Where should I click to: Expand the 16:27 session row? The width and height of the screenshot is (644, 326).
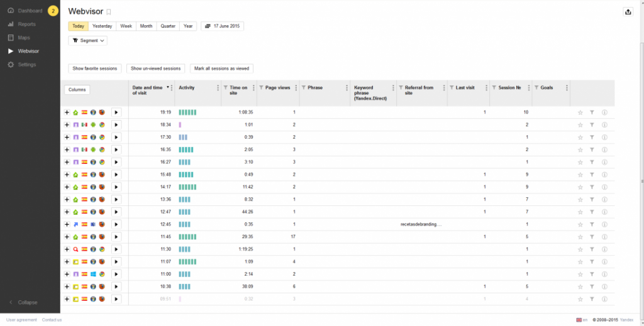[67, 162]
